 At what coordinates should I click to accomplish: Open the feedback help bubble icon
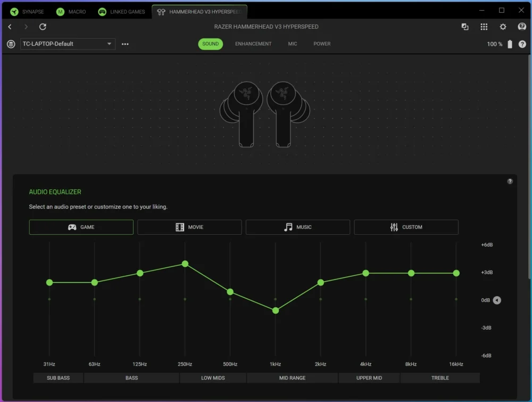(x=522, y=27)
